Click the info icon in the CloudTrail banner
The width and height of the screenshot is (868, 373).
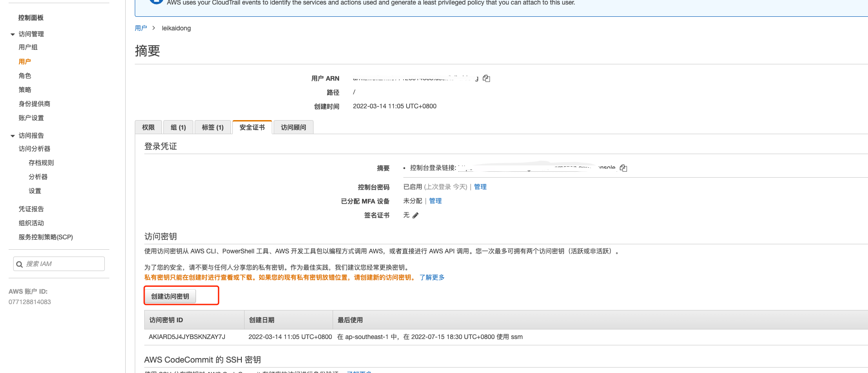(x=156, y=1)
